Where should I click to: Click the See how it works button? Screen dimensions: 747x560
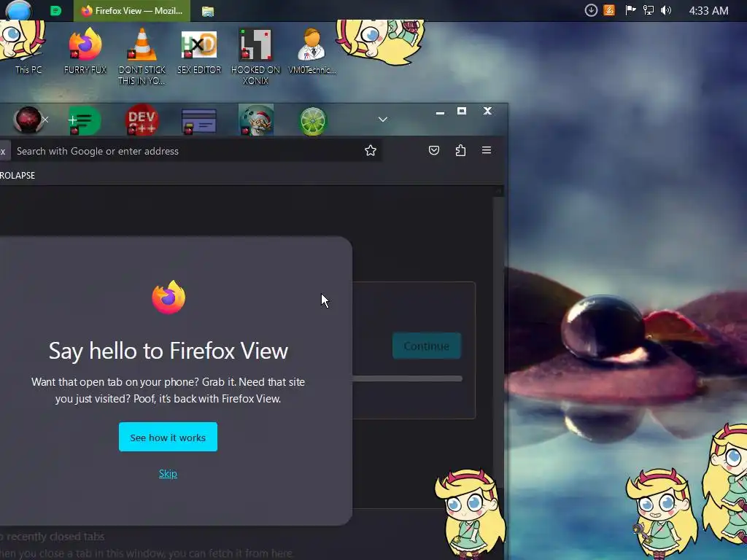[x=168, y=437]
